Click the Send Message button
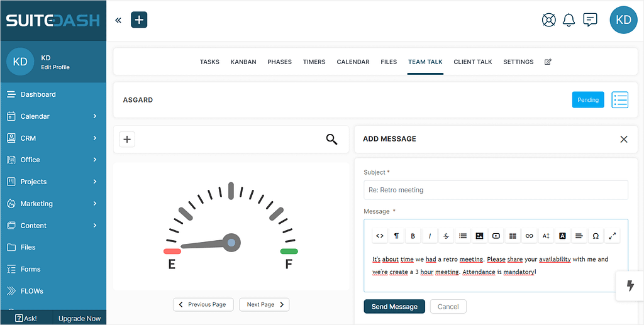 (x=394, y=307)
